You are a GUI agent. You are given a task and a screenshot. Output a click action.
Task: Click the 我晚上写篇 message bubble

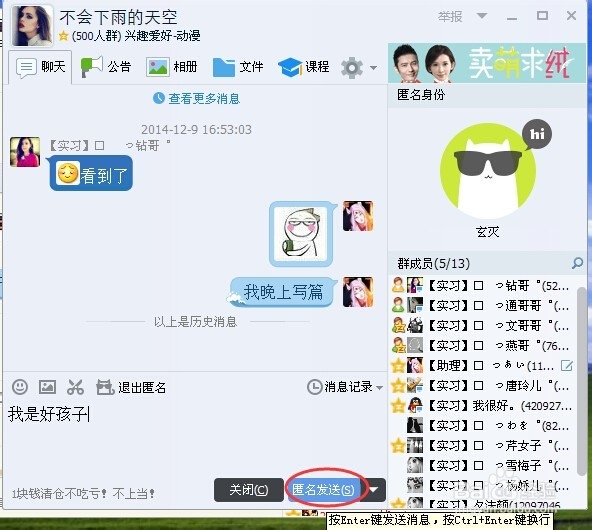point(282,291)
